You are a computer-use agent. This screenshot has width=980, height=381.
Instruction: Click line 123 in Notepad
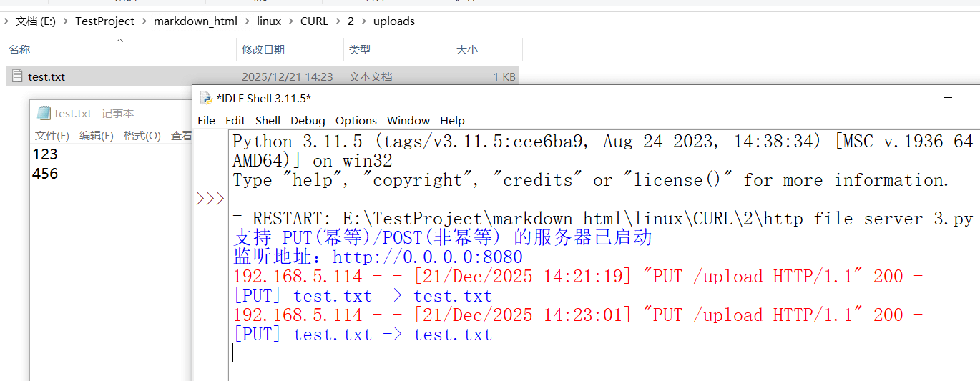[x=45, y=154]
